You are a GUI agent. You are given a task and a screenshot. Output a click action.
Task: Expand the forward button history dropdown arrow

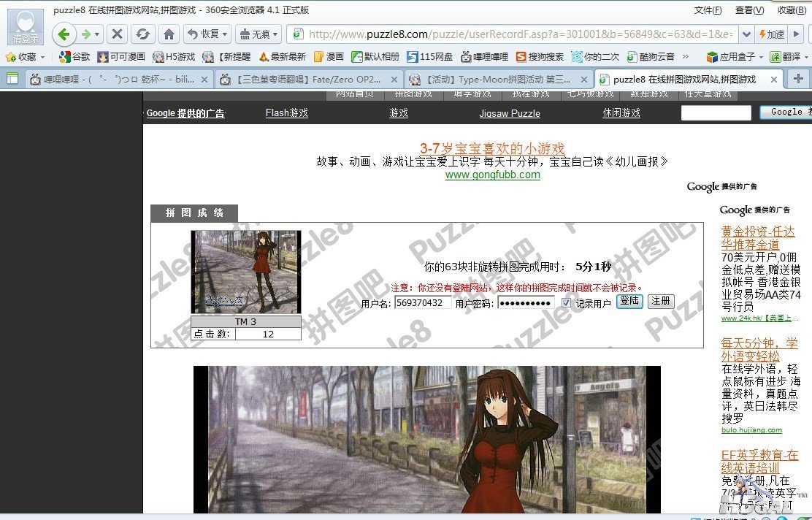point(98,34)
